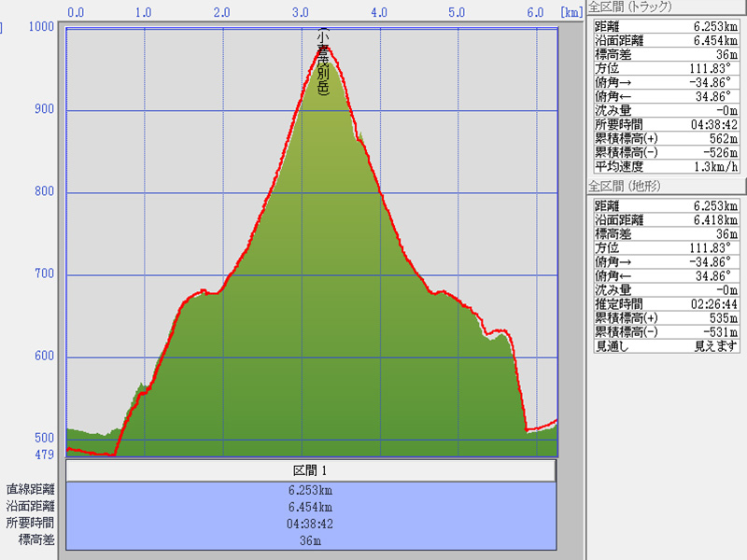Select the 累積標高(+) value 562m in the track panel
This screenshot has width=747, height=560.
(724, 138)
